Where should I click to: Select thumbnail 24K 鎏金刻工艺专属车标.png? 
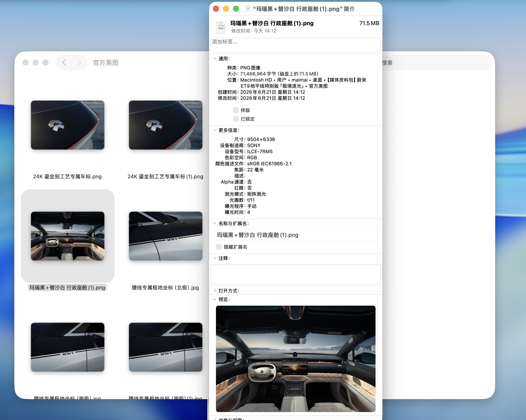68,125
